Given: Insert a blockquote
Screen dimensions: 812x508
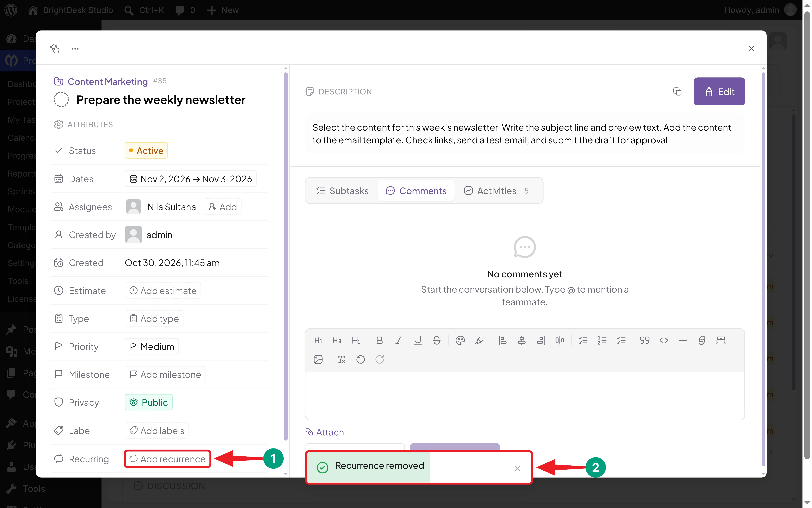Looking at the screenshot, I should (645, 340).
